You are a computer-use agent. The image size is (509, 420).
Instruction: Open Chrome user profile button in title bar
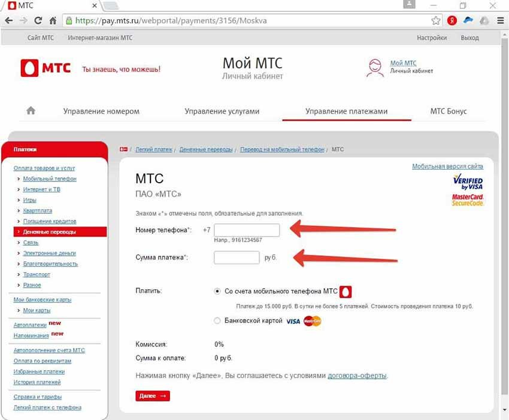[409, 5]
